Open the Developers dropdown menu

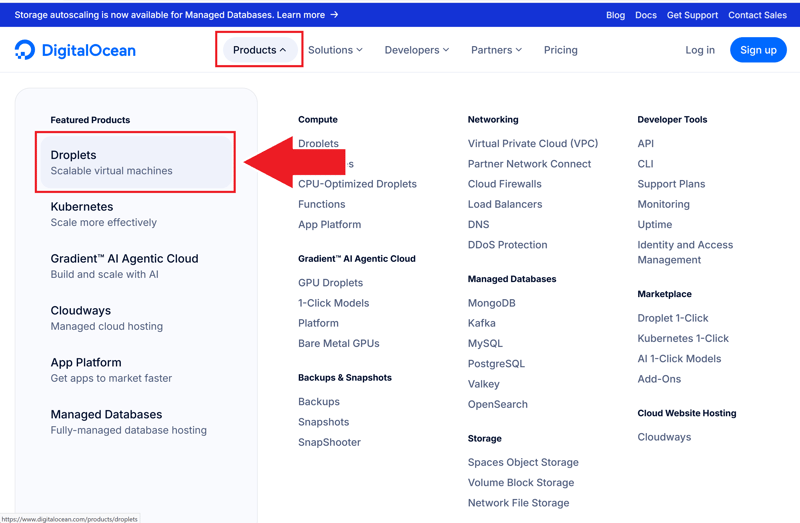click(x=416, y=50)
